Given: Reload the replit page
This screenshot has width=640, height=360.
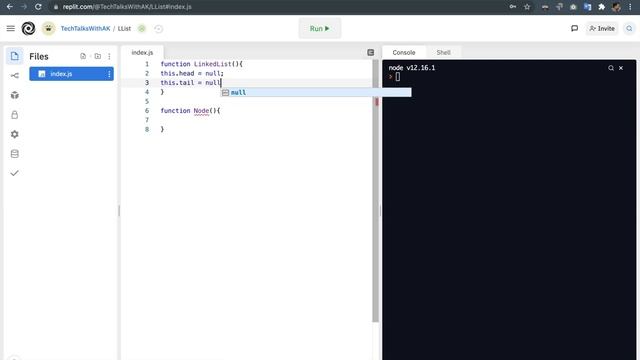Looking at the screenshot, I should coord(38,7).
